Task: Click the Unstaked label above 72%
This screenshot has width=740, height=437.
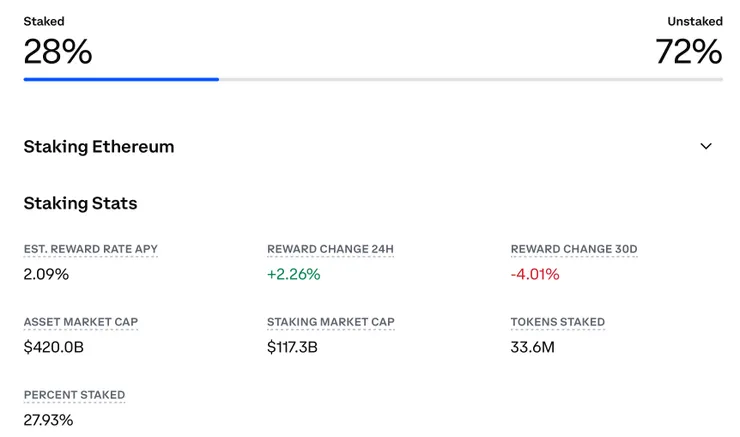Action: pos(695,21)
